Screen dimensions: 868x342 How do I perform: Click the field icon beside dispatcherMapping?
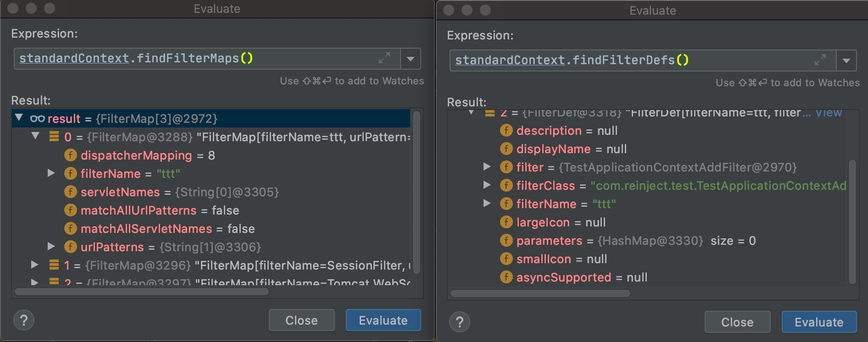(x=70, y=155)
